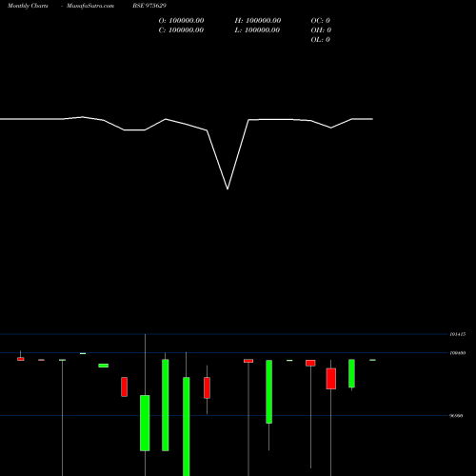The height and width of the screenshot is (476, 476).
Task: Click the "BSE 973629" symbol label
Action: pos(149,6)
